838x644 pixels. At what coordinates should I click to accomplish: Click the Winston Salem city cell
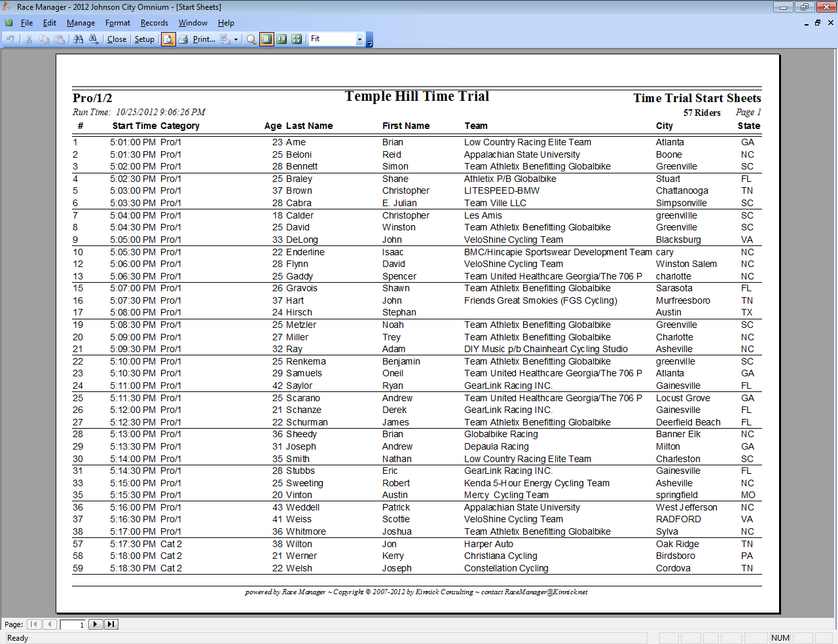coord(686,264)
